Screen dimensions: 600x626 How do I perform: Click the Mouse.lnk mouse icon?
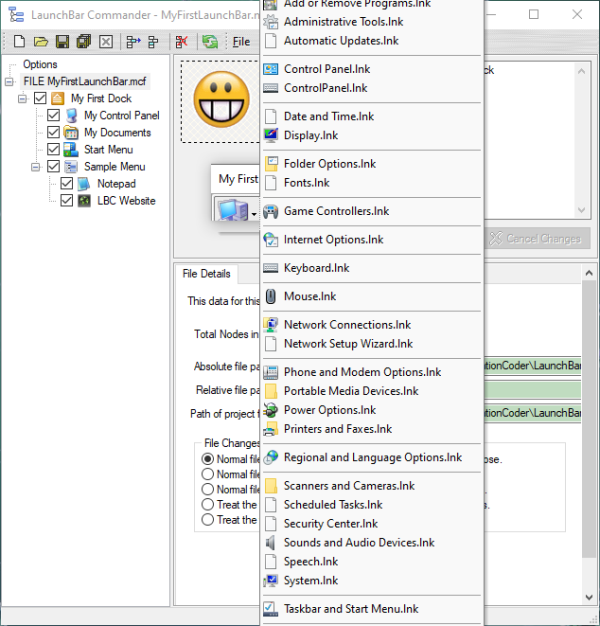[x=271, y=296]
